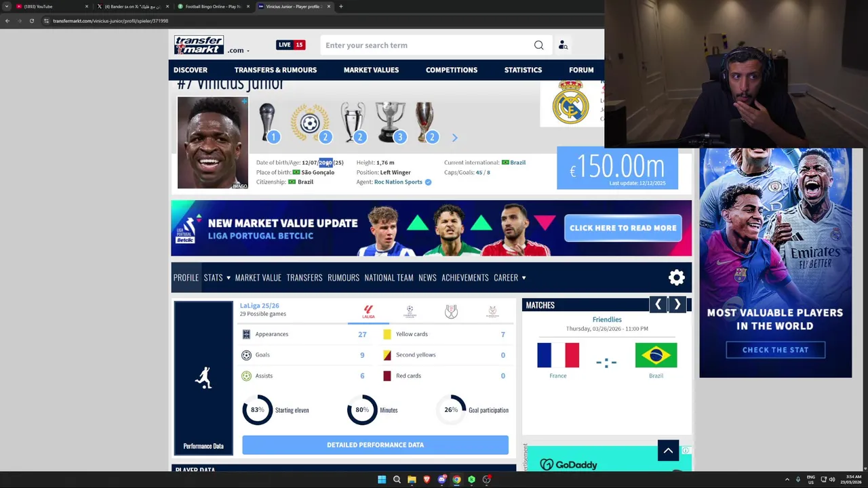
Task: Reload the page with refresh icon
Action: click(x=31, y=21)
